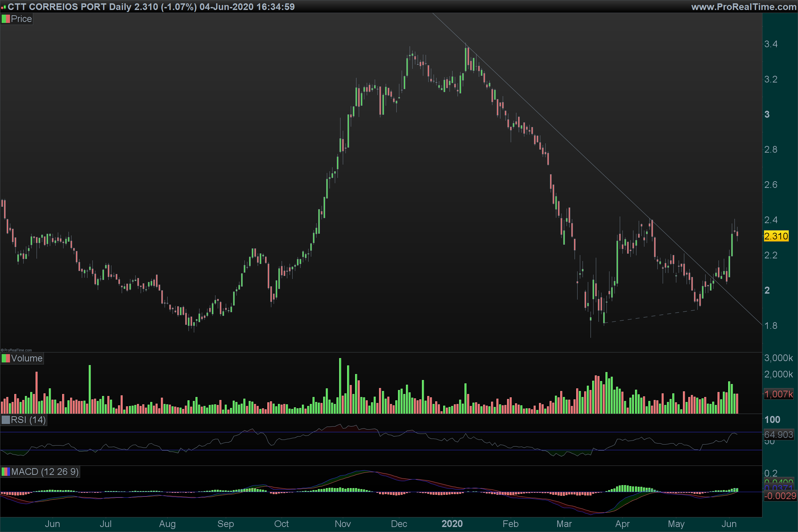This screenshot has width=798, height=532.
Task: Click the -0.0029 MACD value tag
Action: 780,496
